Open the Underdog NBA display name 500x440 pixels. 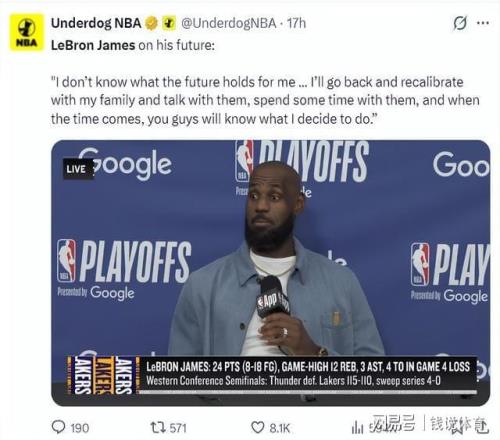click(x=96, y=23)
